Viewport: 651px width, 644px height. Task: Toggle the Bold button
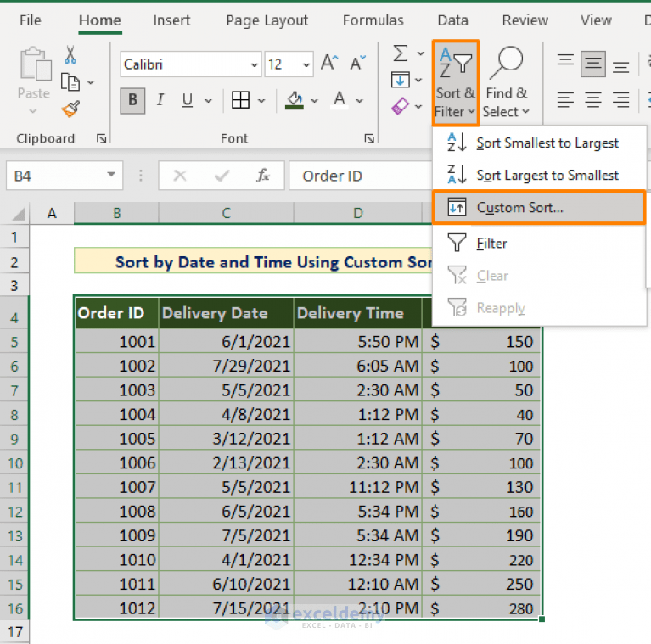[133, 100]
